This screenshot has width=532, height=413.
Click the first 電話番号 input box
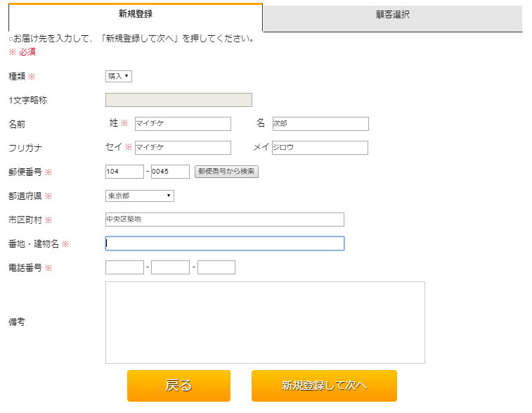pos(124,267)
